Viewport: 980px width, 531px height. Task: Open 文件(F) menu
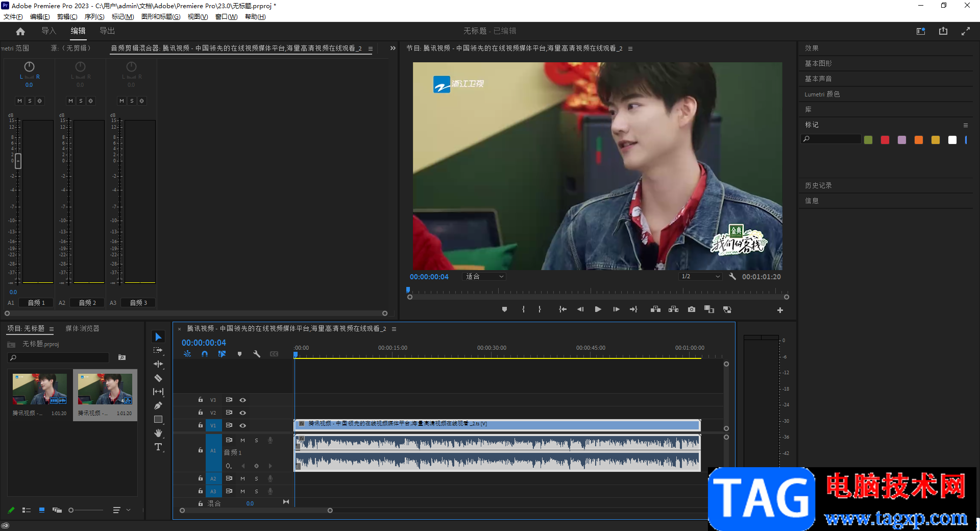point(13,17)
